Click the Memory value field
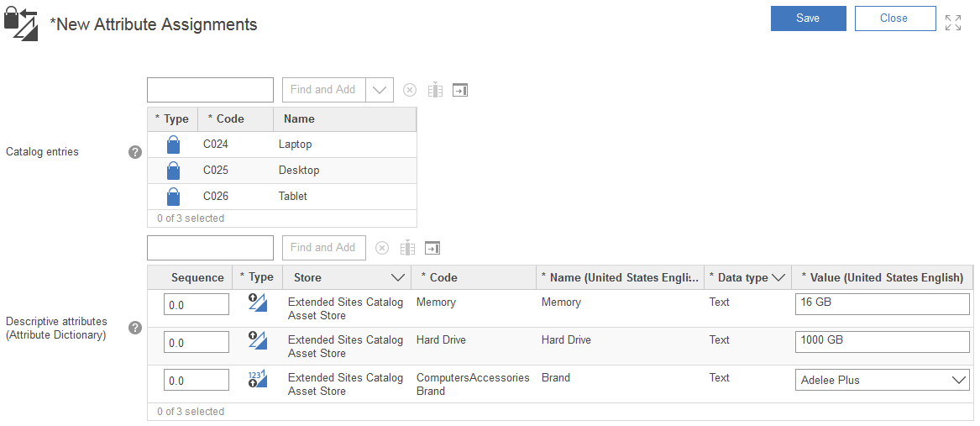The image size is (980, 426). [882, 303]
